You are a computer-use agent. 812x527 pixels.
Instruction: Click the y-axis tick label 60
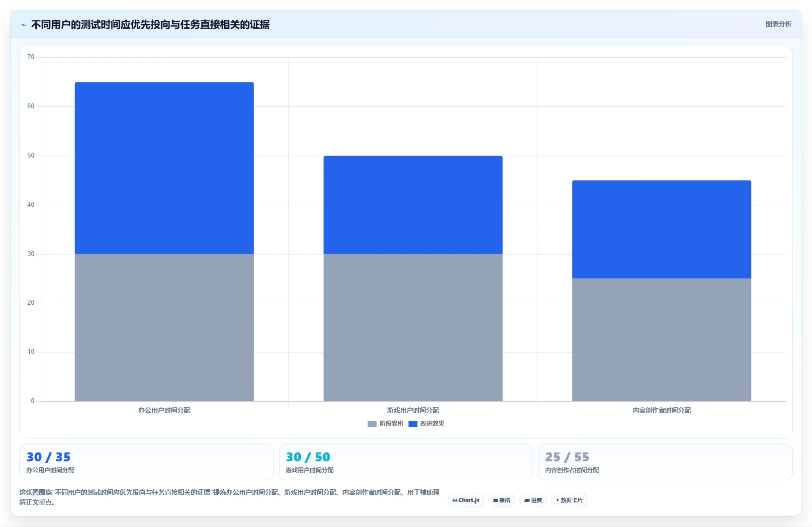(x=31, y=106)
